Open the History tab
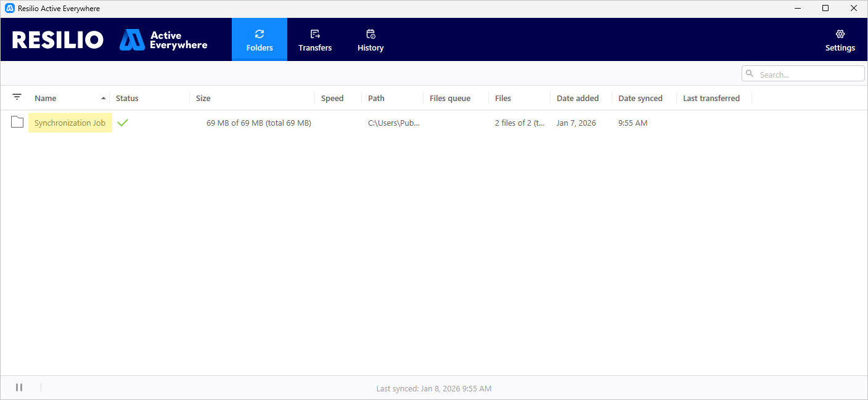This screenshot has width=868, height=400. click(371, 39)
